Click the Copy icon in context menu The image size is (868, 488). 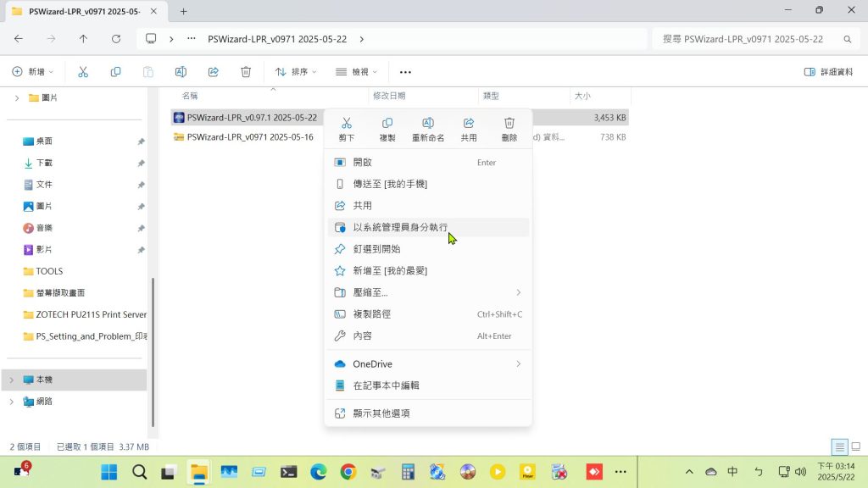(x=387, y=124)
